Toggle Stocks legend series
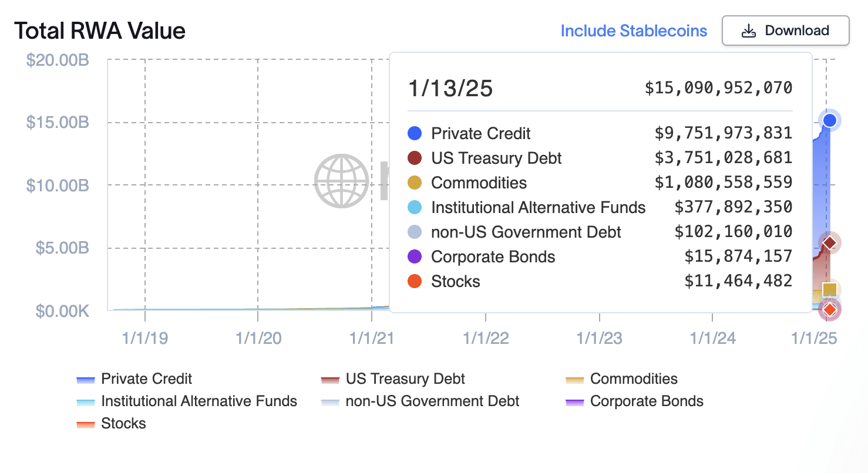 coord(112,424)
